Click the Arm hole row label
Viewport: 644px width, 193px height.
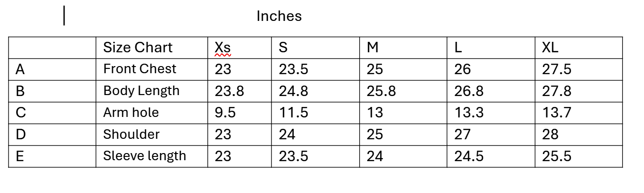131,113
